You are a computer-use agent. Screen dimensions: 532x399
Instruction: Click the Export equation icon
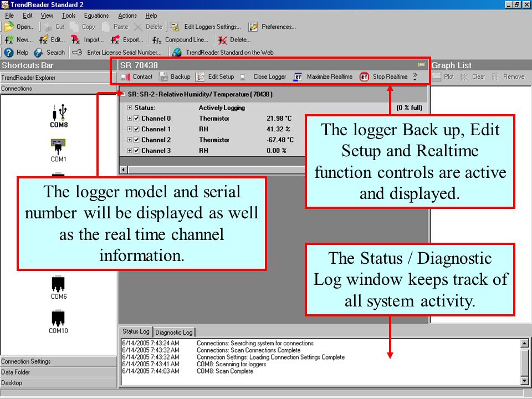pos(115,40)
